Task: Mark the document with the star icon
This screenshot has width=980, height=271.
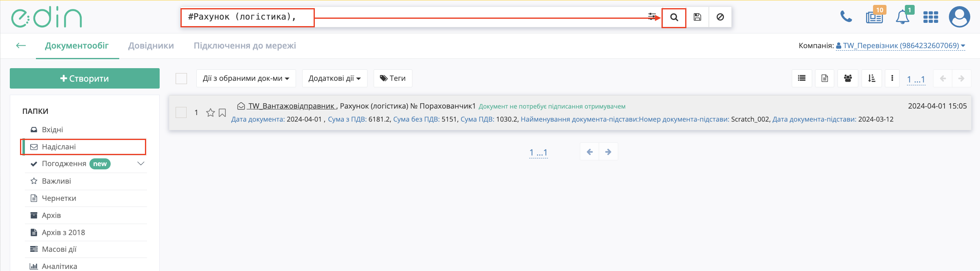Action: (x=210, y=113)
